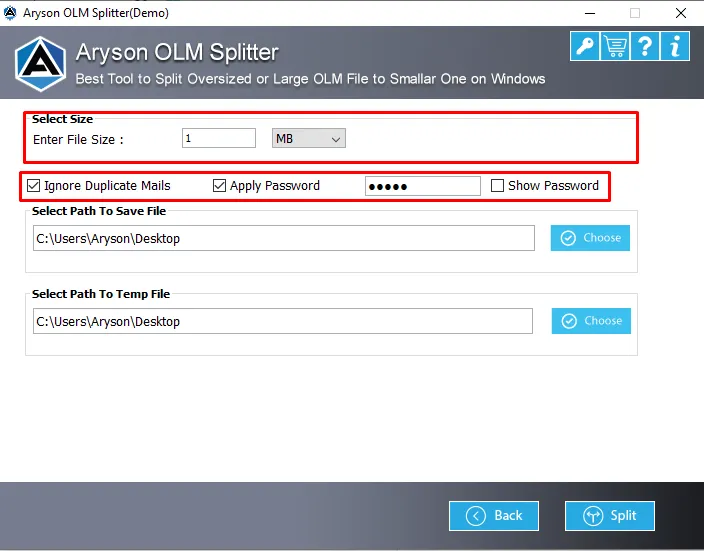Click the Aryson logo in header
Screen dimensions: 704x551
point(40,64)
